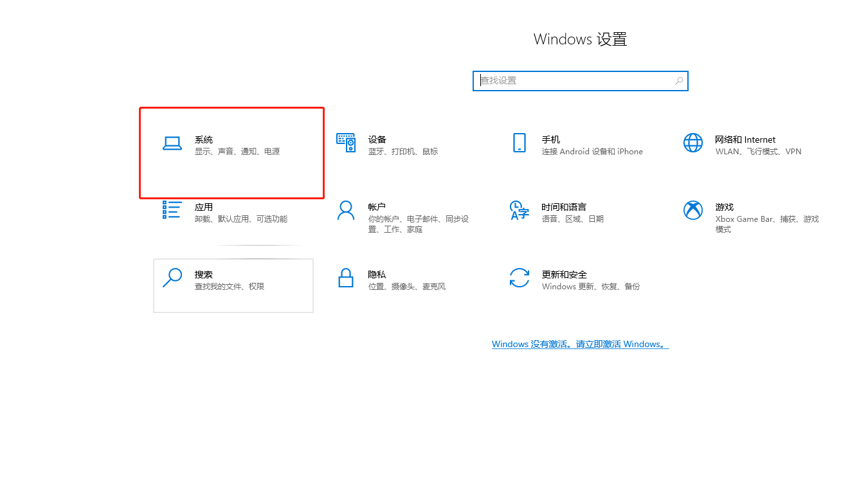
Task: Click the magnifier icon inside the search box
Action: [679, 80]
